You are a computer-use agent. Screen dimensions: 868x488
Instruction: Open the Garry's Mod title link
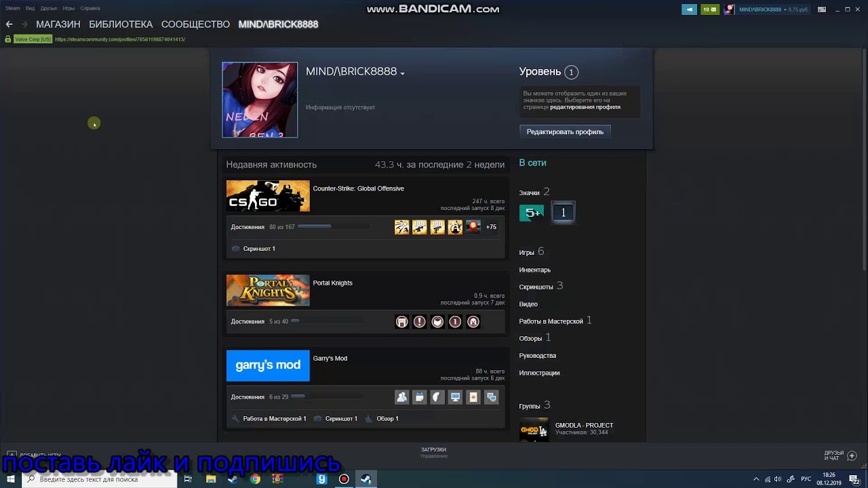coord(330,358)
